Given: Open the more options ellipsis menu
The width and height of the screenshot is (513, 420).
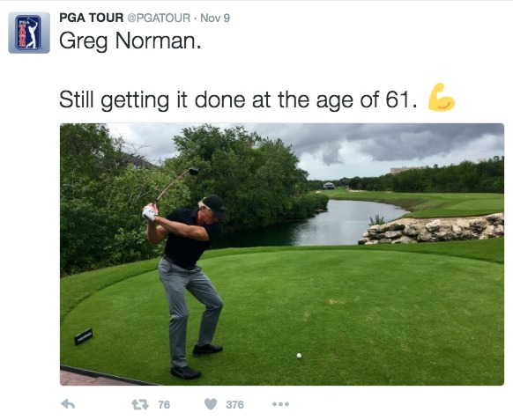Looking at the screenshot, I should (x=280, y=404).
